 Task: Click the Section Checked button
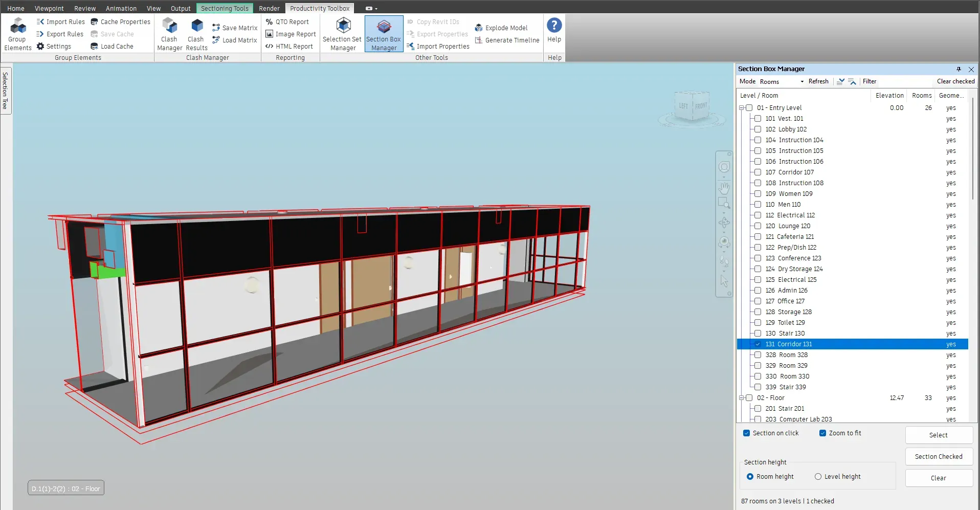pos(939,456)
